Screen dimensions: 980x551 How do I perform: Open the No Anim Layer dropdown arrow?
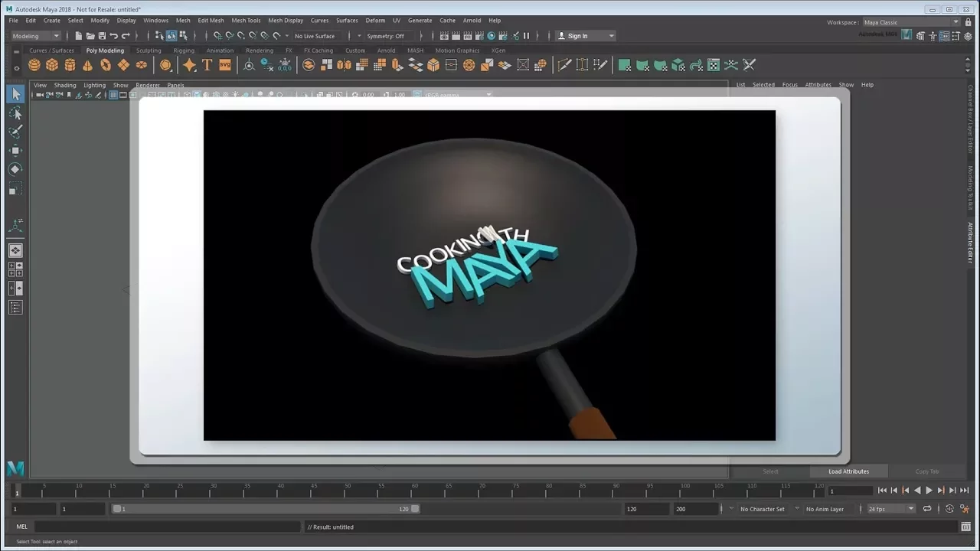798,509
